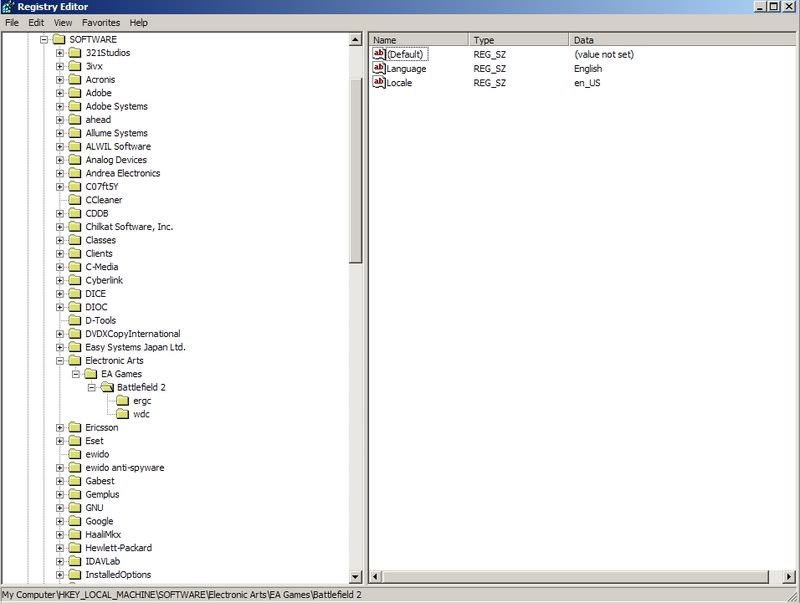Image resolution: width=800 pixels, height=603 pixels.
Task: Sort values by the Type column header
Action: tap(518, 40)
